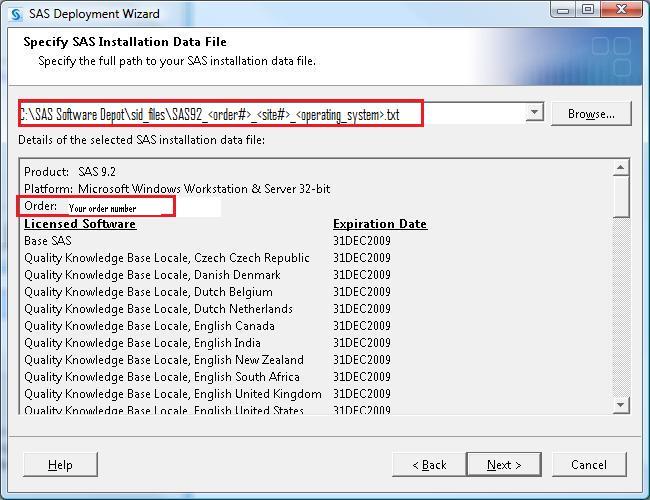
Task: Select the English Canada locale row
Action: click(x=149, y=326)
